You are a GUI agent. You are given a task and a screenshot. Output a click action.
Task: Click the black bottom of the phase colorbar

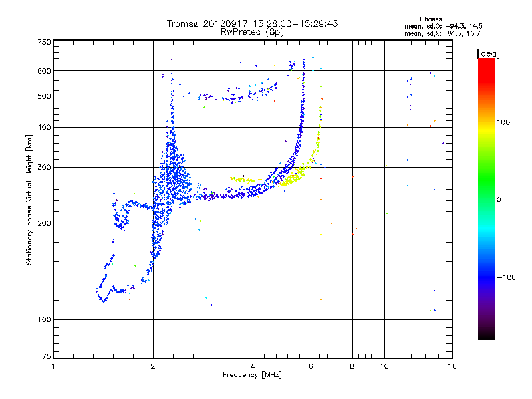487,334
